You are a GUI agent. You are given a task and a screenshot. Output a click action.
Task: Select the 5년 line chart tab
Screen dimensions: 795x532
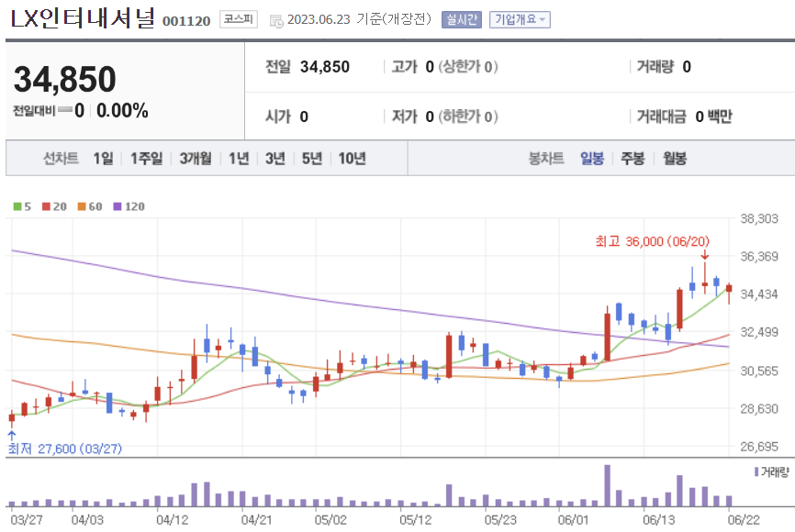312,159
